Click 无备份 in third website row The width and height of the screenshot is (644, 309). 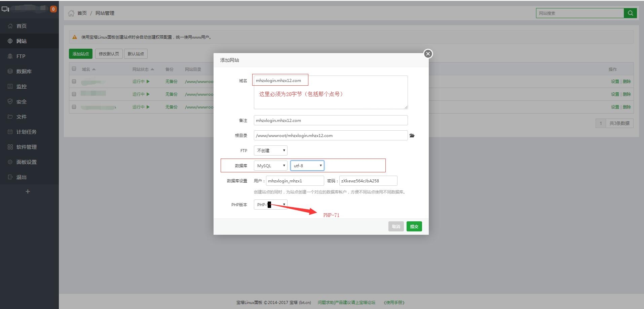click(x=171, y=107)
